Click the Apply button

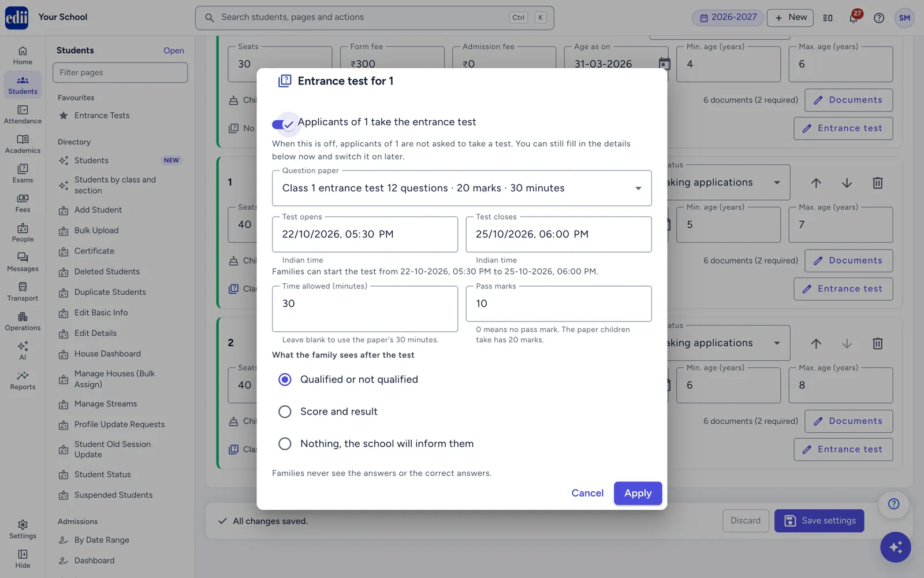pyautogui.click(x=638, y=493)
